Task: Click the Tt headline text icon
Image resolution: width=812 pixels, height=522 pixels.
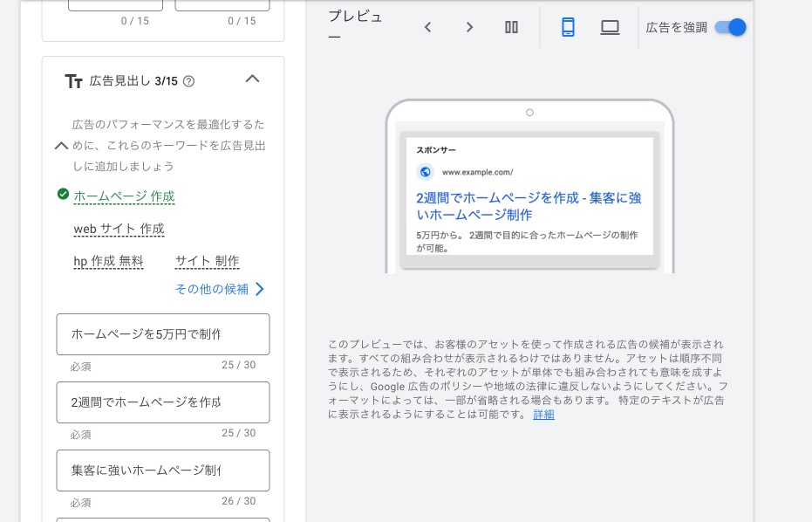Action: pos(73,81)
